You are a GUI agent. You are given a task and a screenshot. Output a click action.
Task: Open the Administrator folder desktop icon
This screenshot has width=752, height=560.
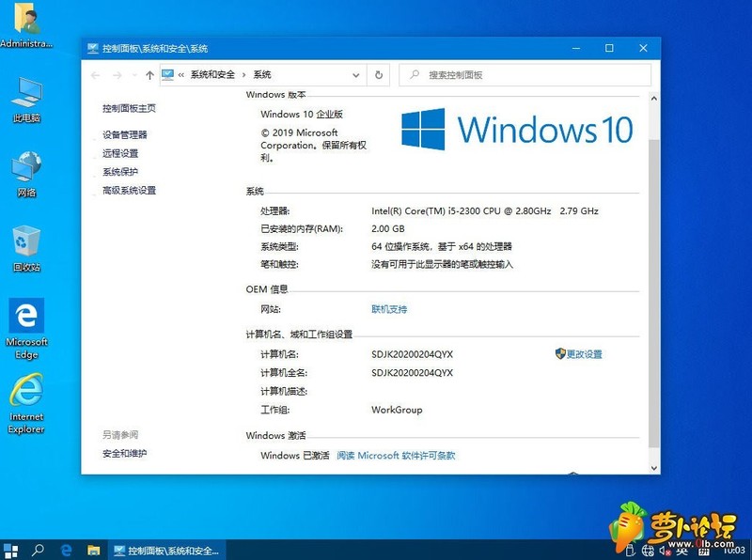(26, 24)
